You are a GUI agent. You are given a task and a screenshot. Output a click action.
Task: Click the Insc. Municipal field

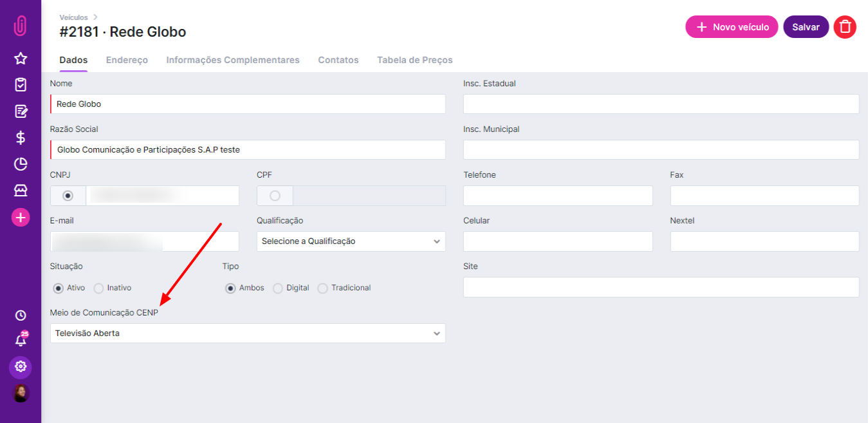661,150
